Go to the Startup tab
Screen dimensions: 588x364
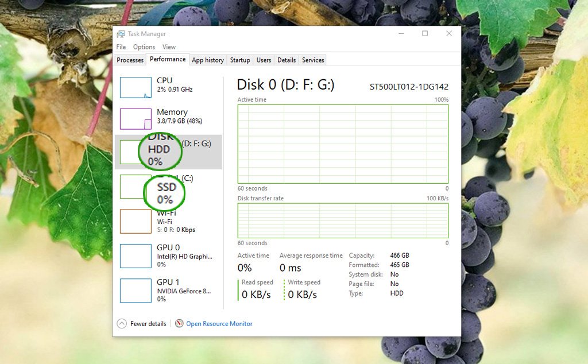pos(240,60)
